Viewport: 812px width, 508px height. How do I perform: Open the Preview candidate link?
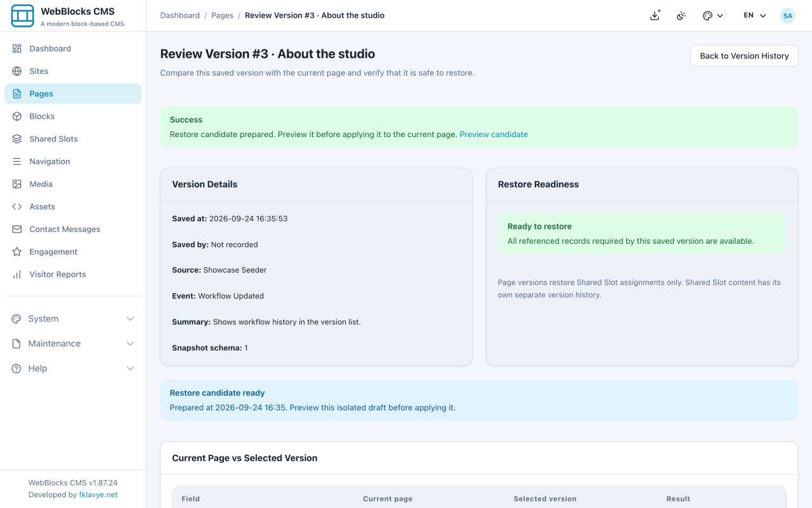494,134
